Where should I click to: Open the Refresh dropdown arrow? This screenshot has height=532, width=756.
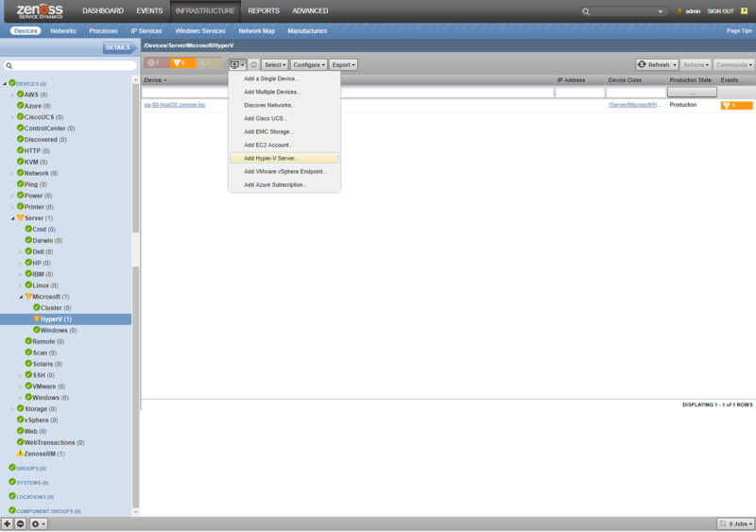(675, 64)
